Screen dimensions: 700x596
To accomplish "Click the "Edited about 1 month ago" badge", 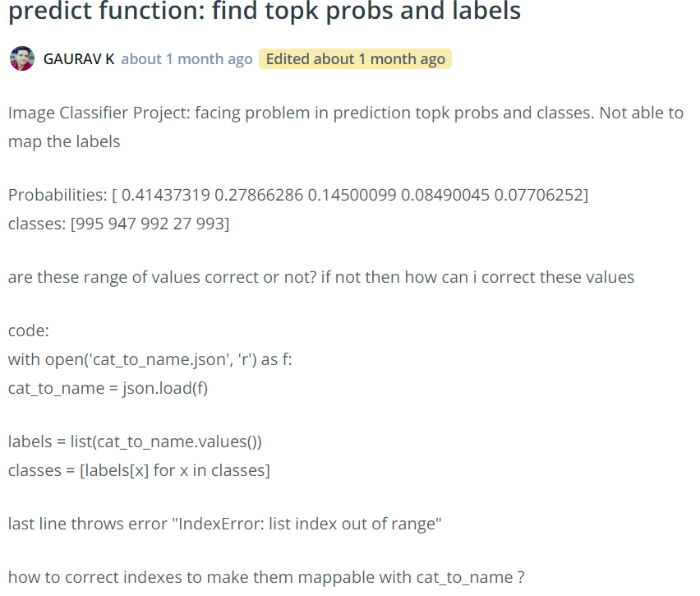I will (355, 59).
